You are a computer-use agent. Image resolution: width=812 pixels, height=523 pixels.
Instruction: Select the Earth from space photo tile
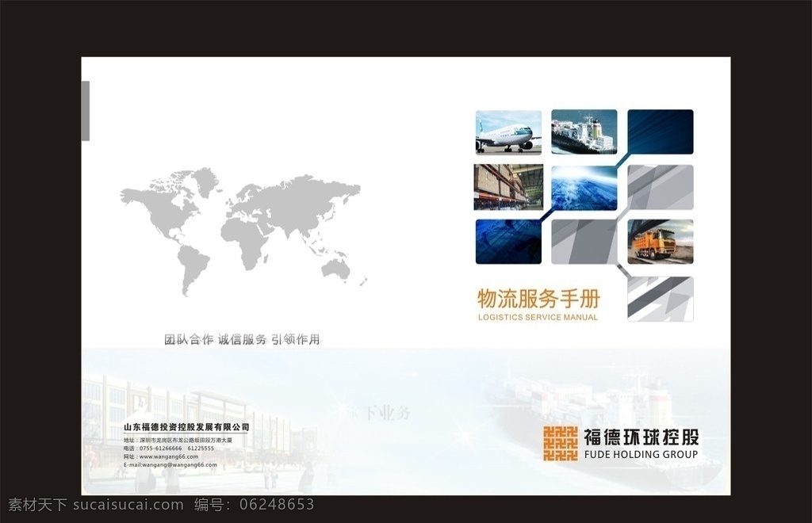tap(584, 188)
